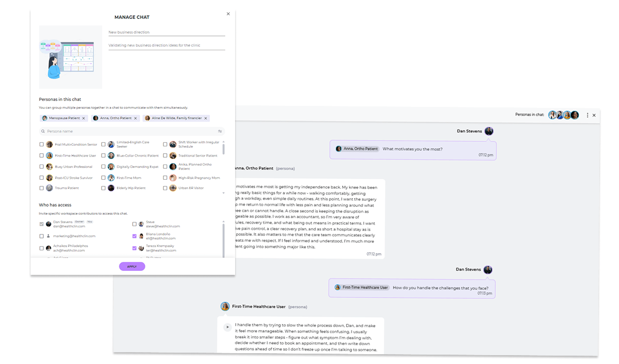Check Achaikos Philadelphos access checkbox

41,248
